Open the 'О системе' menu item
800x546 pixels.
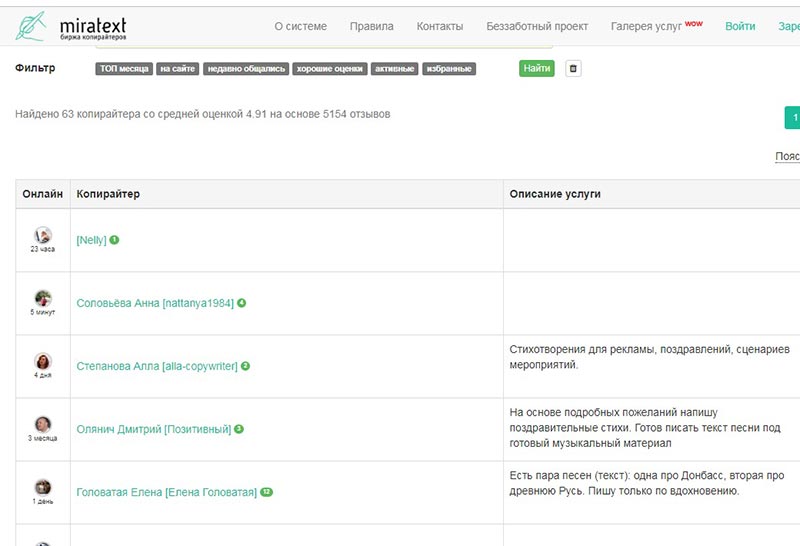(x=300, y=27)
